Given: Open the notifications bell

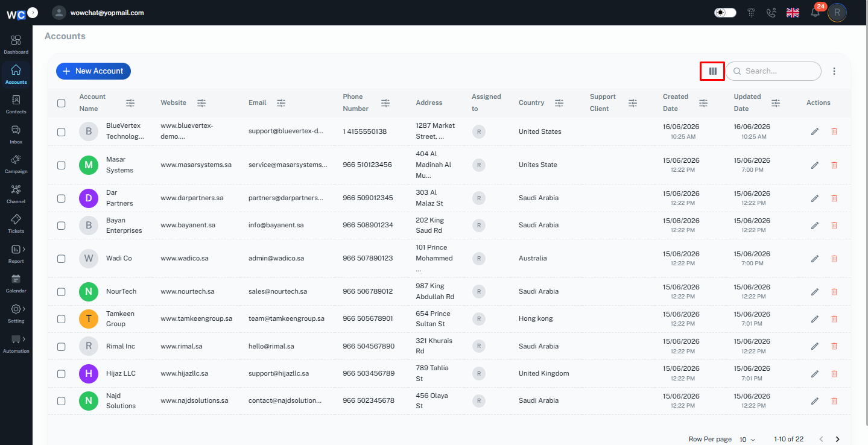Looking at the screenshot, I should (x=815, y=12).
